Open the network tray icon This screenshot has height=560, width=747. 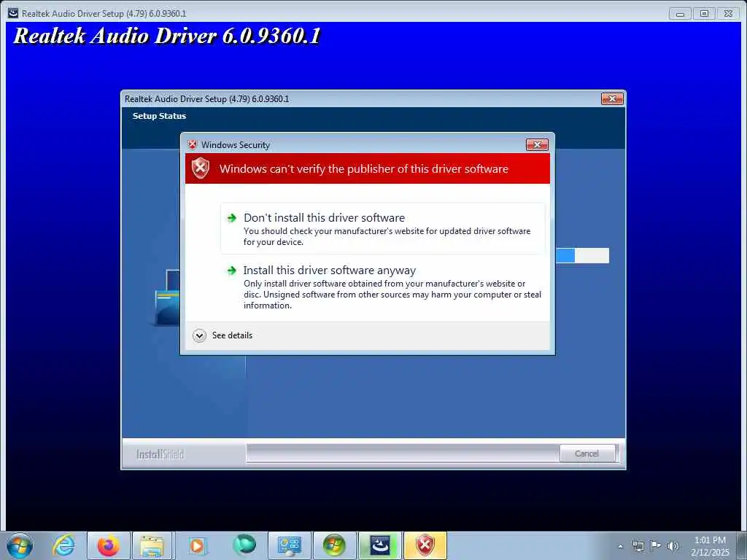point(638,546)
